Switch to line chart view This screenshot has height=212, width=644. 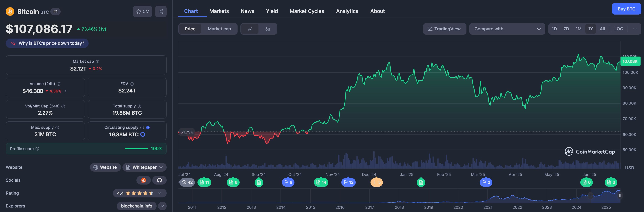click(250, 29)
